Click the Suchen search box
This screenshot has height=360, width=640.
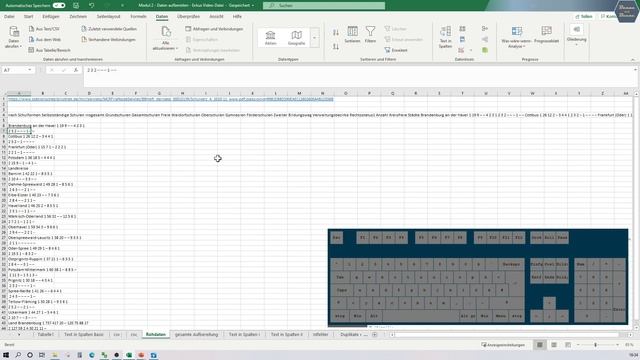point(324,5)
